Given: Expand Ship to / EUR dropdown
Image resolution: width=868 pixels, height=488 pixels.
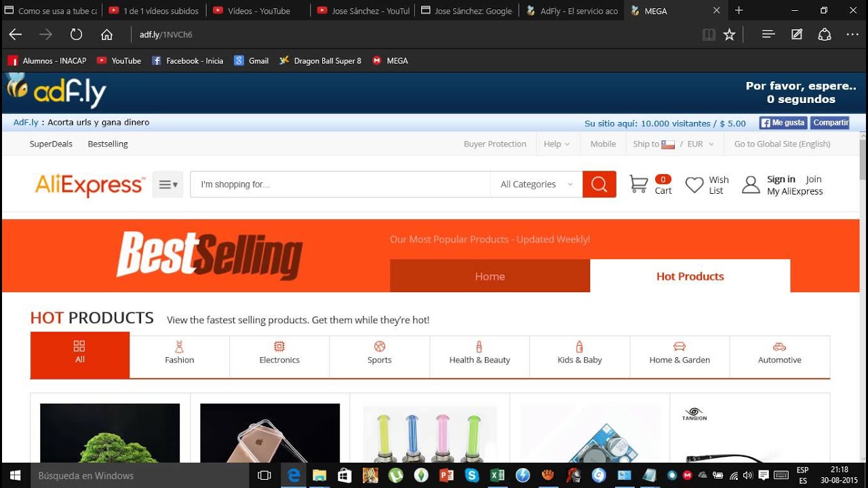Looking at the screenshot, I should point(673,144).
